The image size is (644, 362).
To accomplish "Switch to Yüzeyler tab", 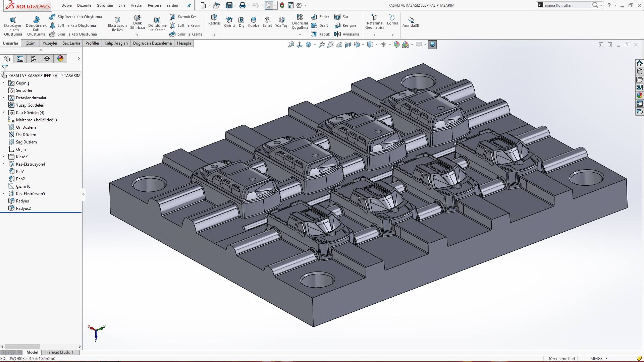I will tap(50, 43).
